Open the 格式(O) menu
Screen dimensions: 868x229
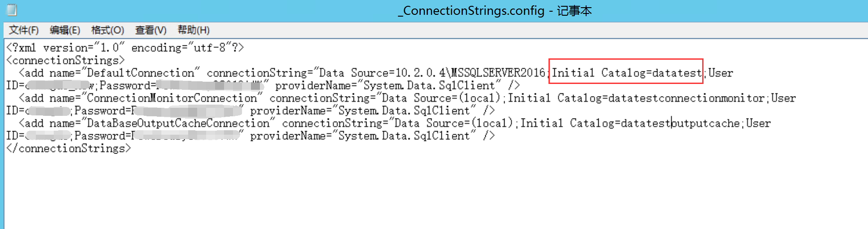pos(108,30)
